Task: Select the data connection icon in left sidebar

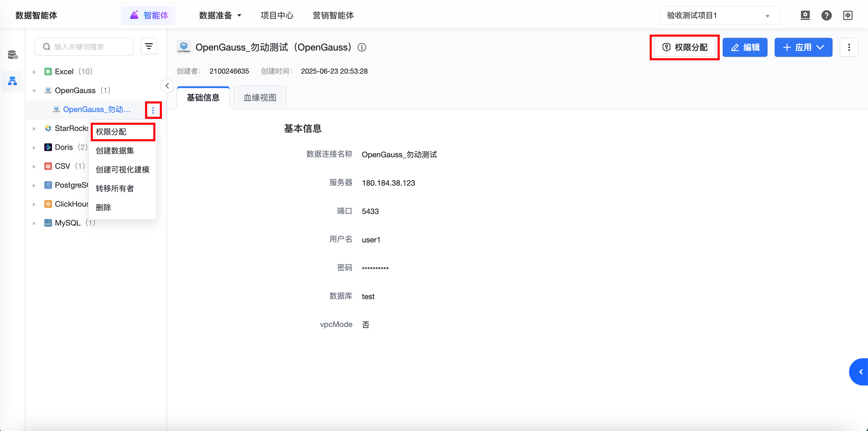Action: [12, 81]
